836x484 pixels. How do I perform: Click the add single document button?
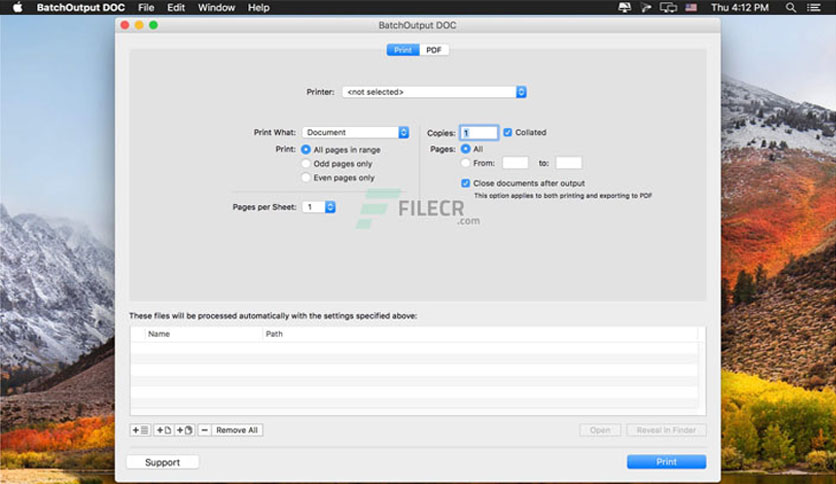pos(164,430)
